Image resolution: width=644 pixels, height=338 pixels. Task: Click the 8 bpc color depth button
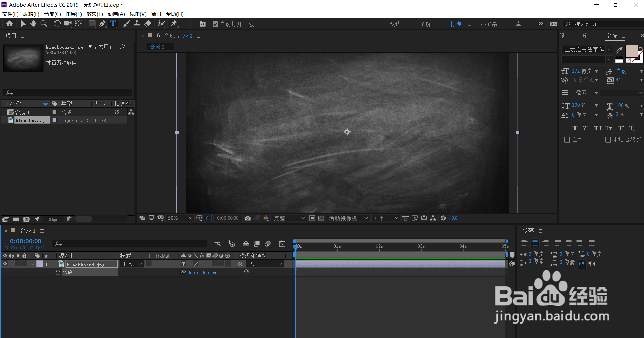point(53,219)
